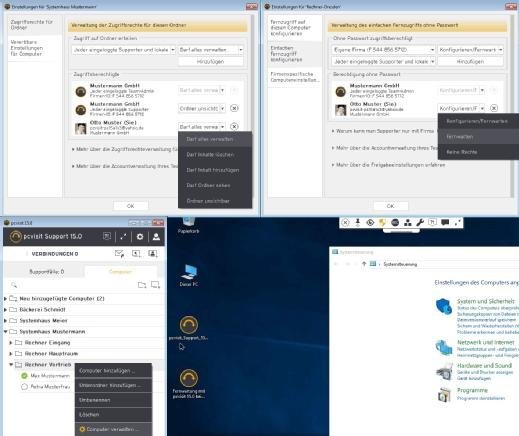The width and height of the screenshot is (519, 436).
Task: Click the add computer monitor icon above list
Action: (155, 285)
